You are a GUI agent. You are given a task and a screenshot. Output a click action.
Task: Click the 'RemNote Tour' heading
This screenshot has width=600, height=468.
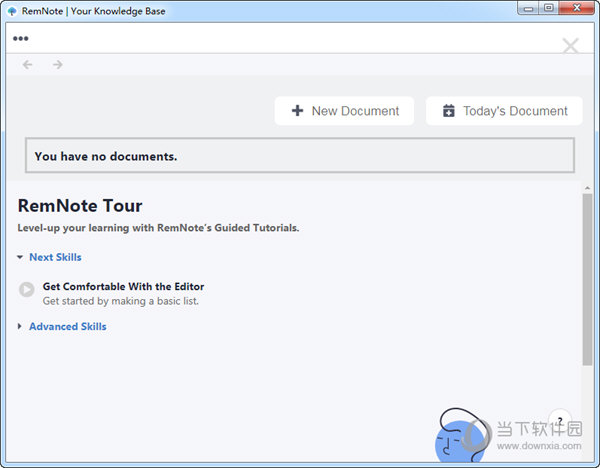click(x=80, y=206)
